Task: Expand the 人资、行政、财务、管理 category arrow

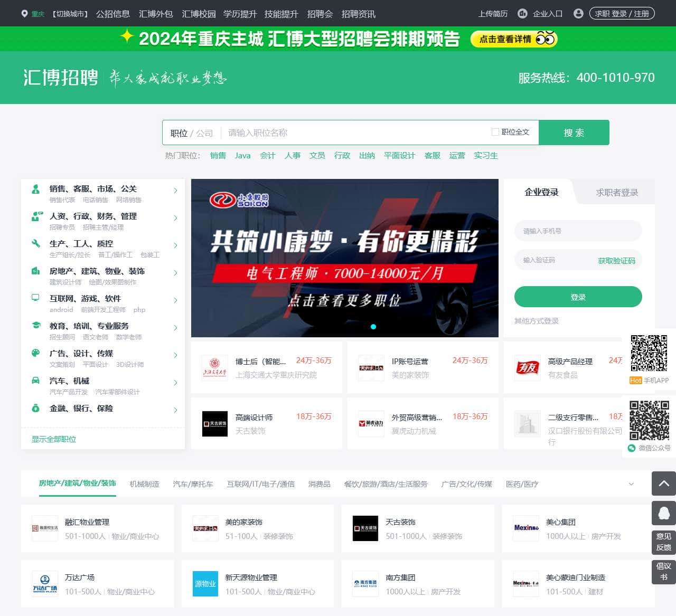Action: coord(175,218)
